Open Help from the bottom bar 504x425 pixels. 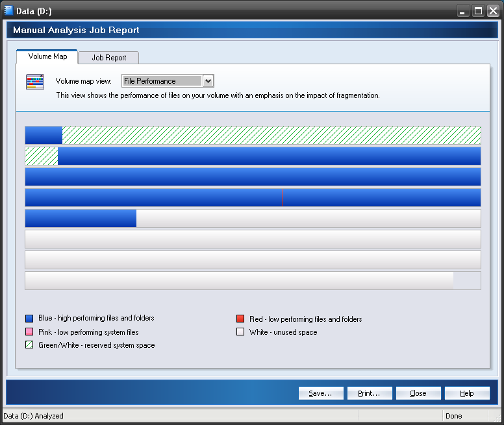click(x=467, y=393)
